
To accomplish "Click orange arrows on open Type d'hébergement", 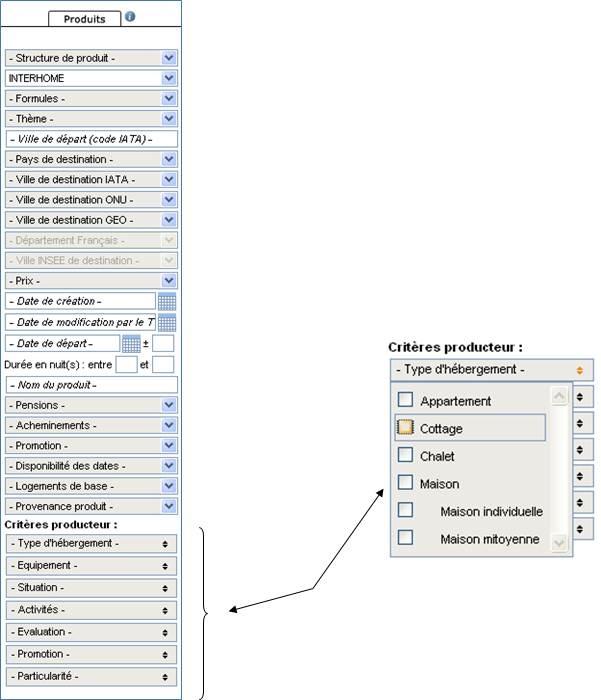I will pyautogui.click(x=580, y=370).
